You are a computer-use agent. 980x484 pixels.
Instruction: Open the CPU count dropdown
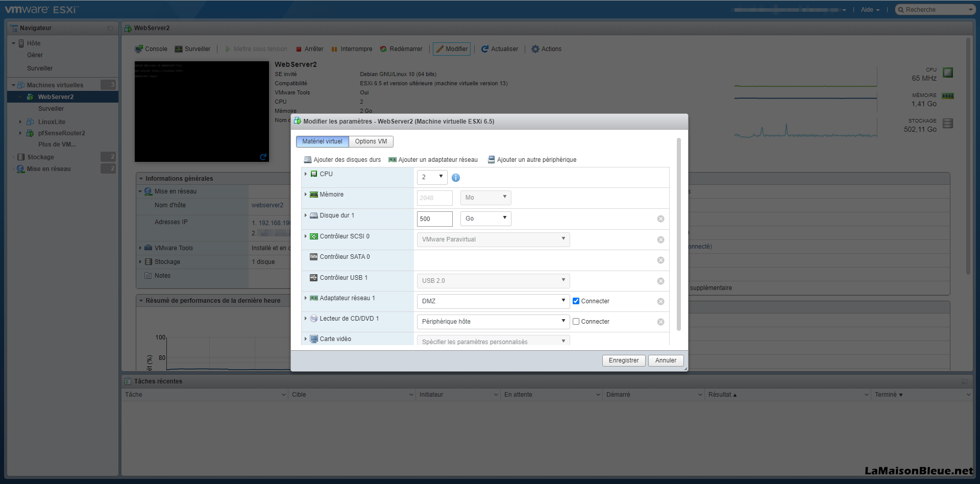(432, 177)
